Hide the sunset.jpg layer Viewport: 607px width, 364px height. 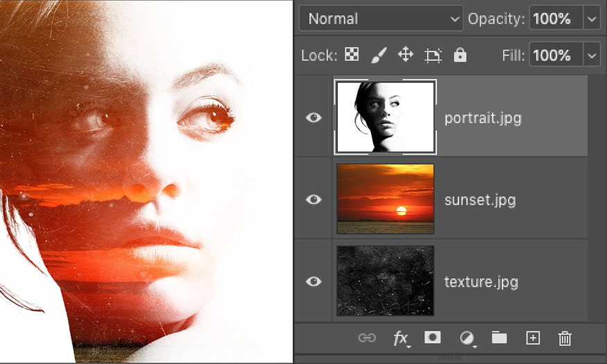pos(314,199)
